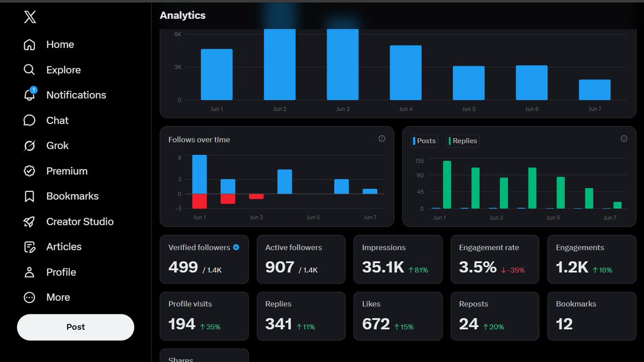Viewport: 644px width, 362px height.
Task: Click the Creator Studio rocket icon
Action: click(x=30, y=221)
